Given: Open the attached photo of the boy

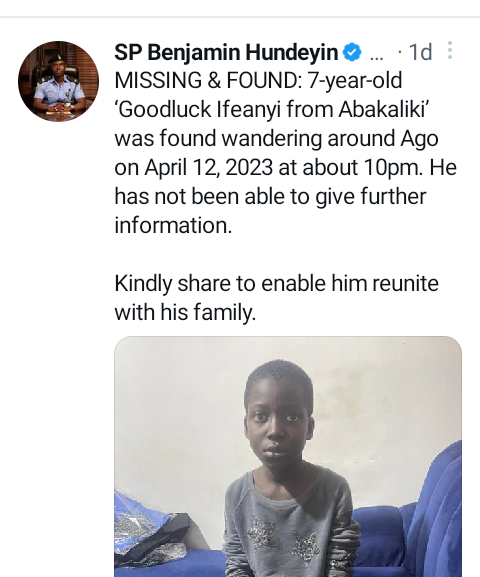Looking at the screenshot, I should (288, 456).
